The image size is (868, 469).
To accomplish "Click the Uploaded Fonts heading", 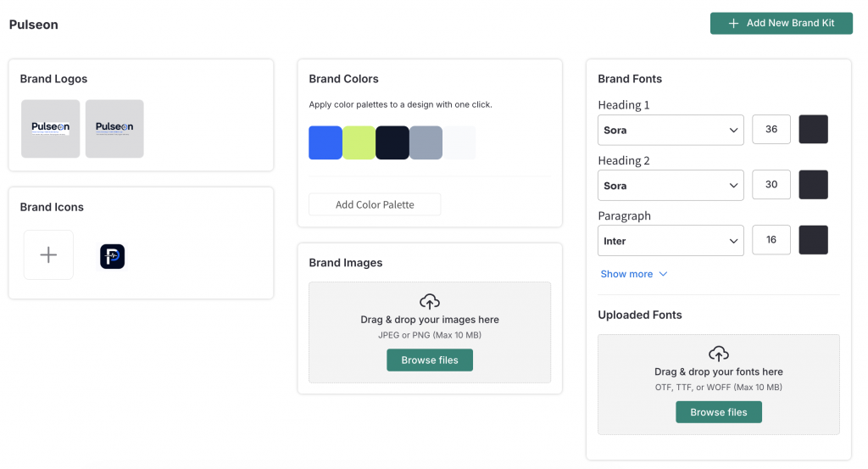I will pos(640,315).
